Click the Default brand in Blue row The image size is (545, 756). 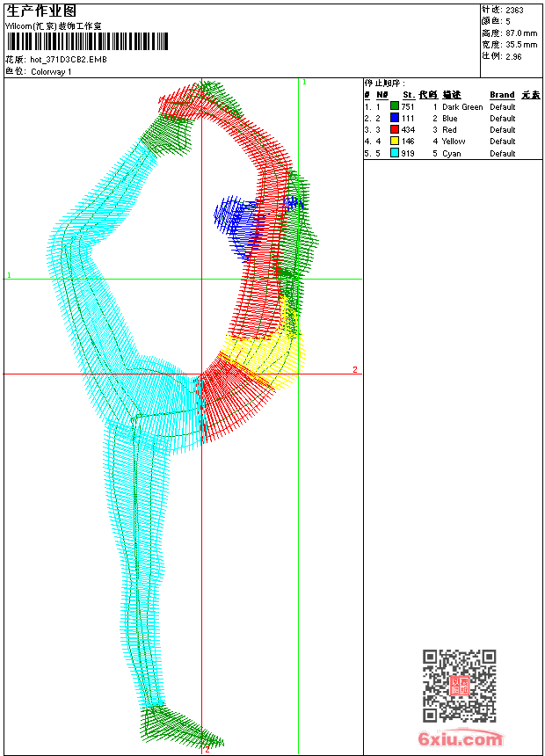(503, 119)
